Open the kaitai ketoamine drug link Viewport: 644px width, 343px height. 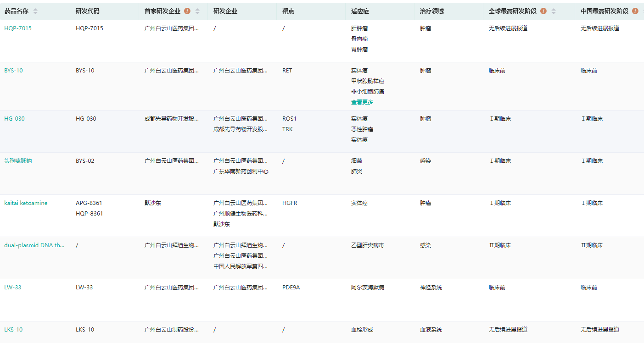click(26, 203)
